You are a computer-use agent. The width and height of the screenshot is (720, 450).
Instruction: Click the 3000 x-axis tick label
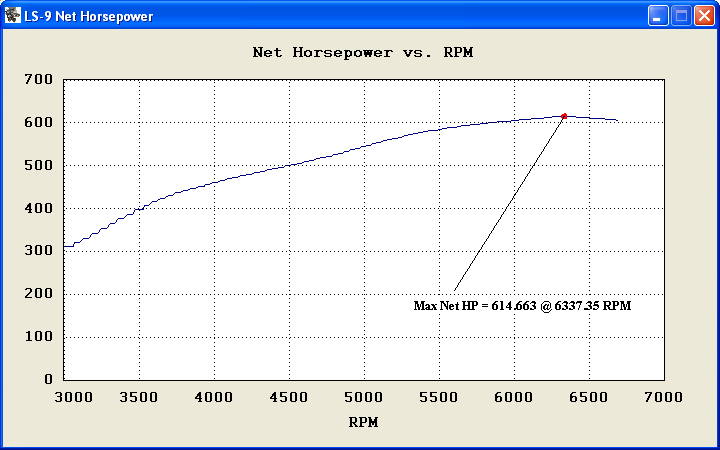73,397
